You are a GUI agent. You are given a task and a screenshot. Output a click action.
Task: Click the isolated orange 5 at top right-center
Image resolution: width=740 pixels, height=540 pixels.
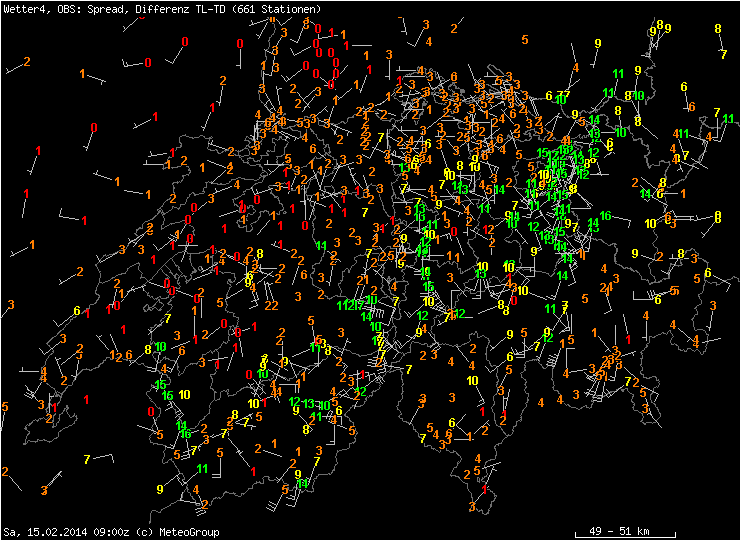coord(525,40)
